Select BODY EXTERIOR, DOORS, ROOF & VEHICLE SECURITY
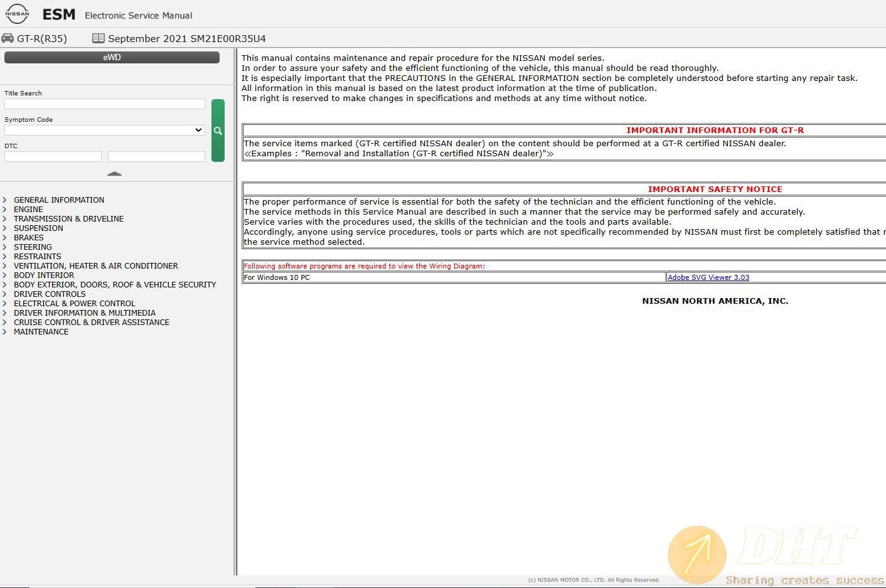Screen dimensions: 886x588 (x=115, y=285)
